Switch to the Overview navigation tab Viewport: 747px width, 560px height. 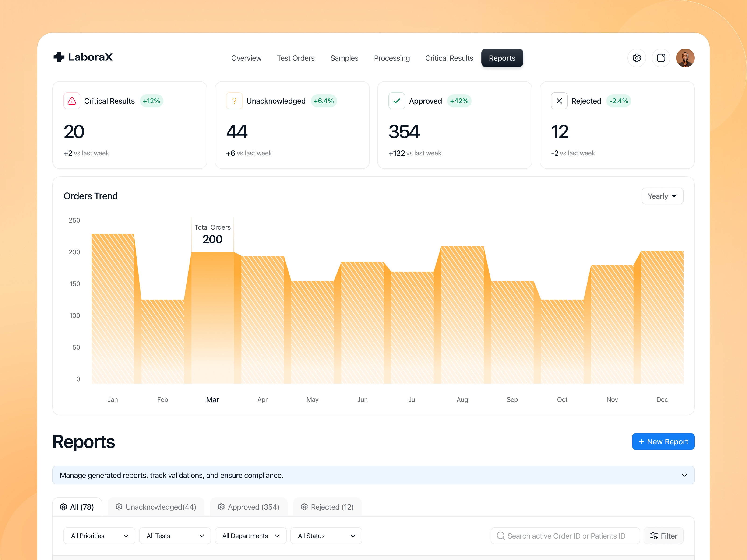click(246, 58)
